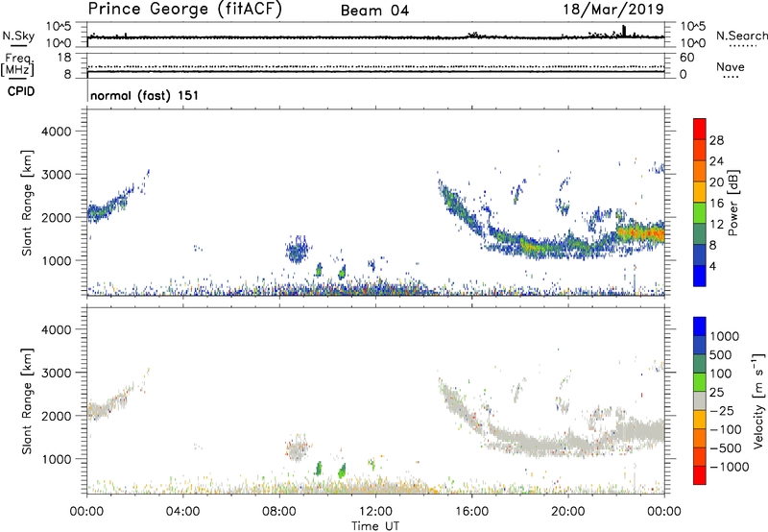Click the "Freq. [MHz]" axis label
768x532 pixels.
pos(18,64)
